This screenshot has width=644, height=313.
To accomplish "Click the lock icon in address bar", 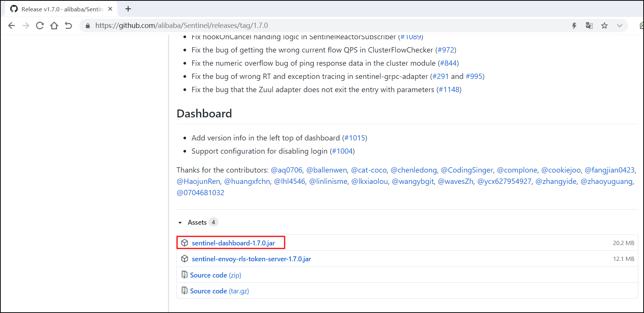I will (88, 26).
